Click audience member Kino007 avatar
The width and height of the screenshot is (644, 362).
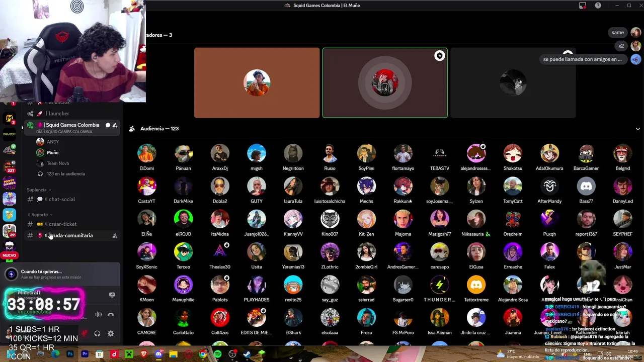pos(330,220)
